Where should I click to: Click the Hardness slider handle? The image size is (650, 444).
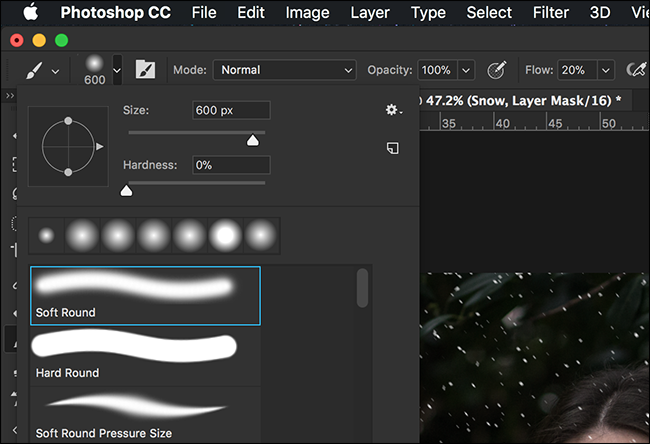[x=126, y=191]
